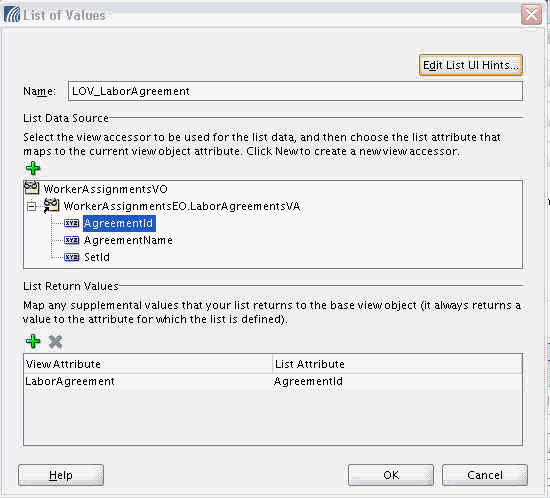Select the LaborAgreement view attribute cell
This screenshot has width=550, height=498.
(148, 381)
